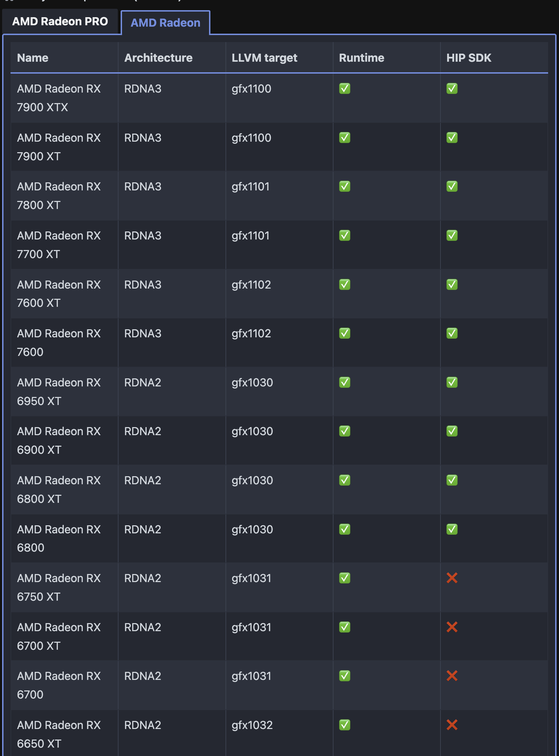
Task: Click the gfx1102 target for RX 7600 XT
Action: [x=251, y=285]
